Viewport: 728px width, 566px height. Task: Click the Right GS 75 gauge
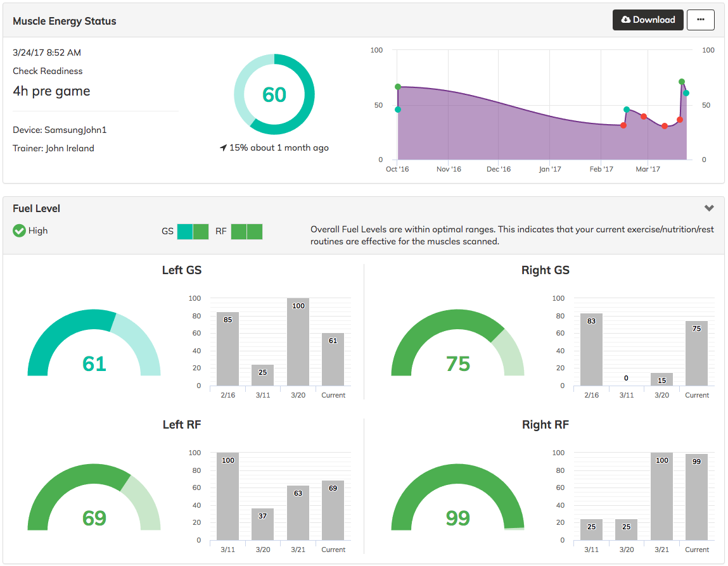click(x=458, y=343)
